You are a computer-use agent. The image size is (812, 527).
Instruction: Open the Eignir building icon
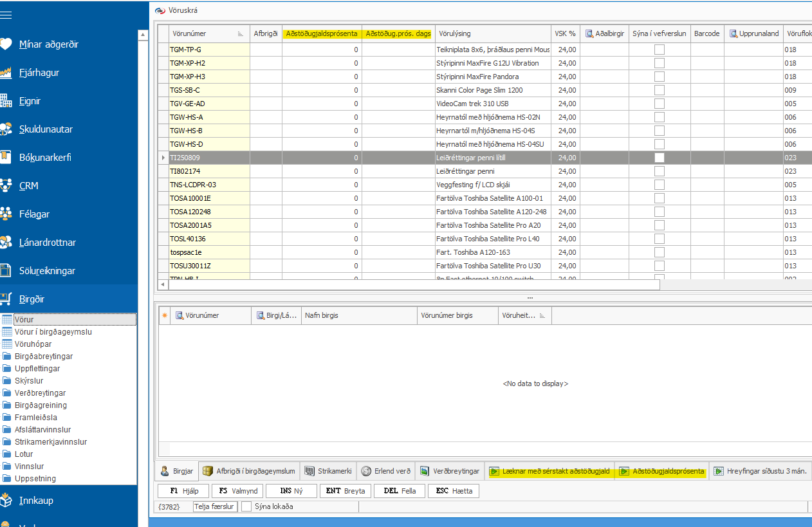(6, 100)
